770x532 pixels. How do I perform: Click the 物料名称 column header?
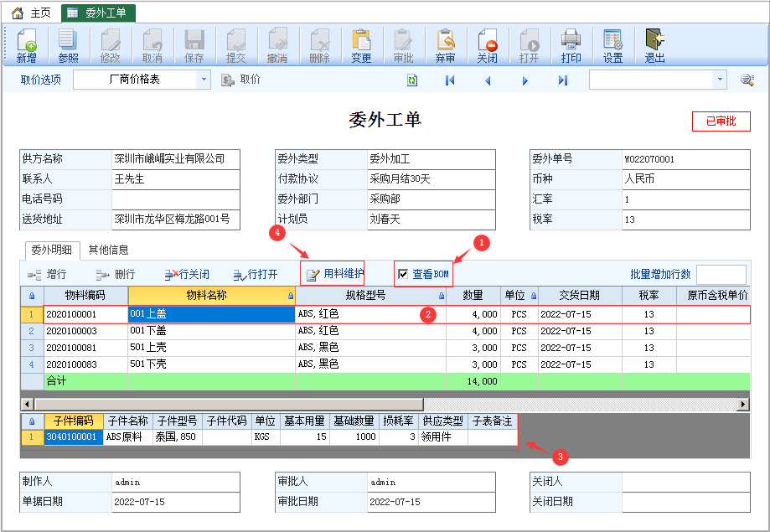coord(211,296)
